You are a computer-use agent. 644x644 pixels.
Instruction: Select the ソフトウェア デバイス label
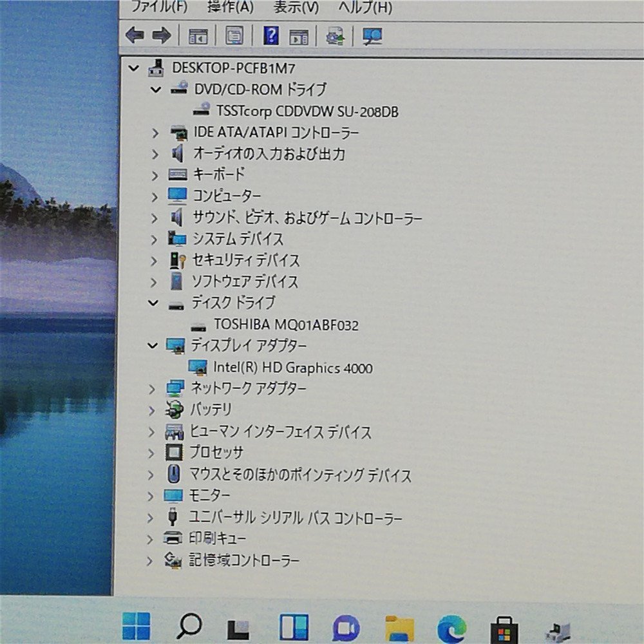[245, 282]
